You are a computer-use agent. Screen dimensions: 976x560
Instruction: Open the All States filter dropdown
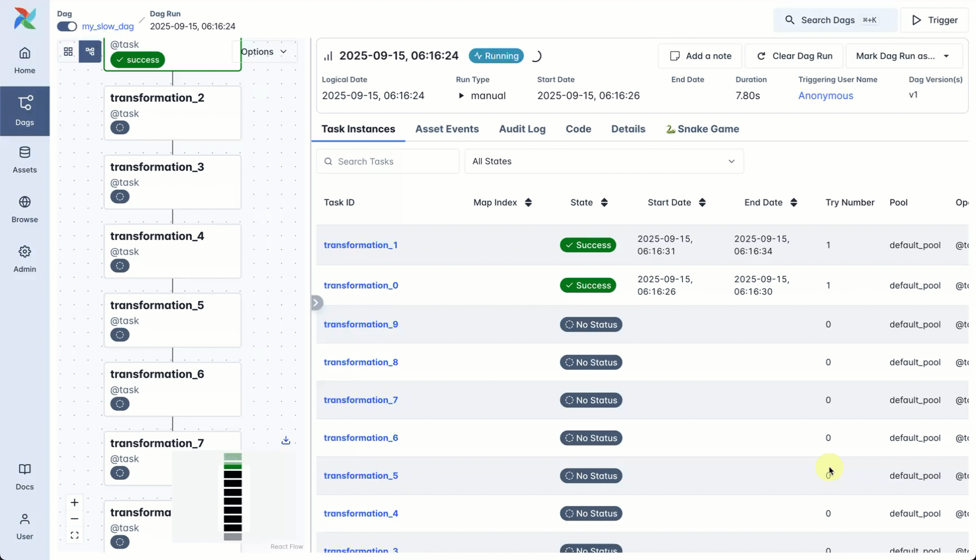(603, 161)
